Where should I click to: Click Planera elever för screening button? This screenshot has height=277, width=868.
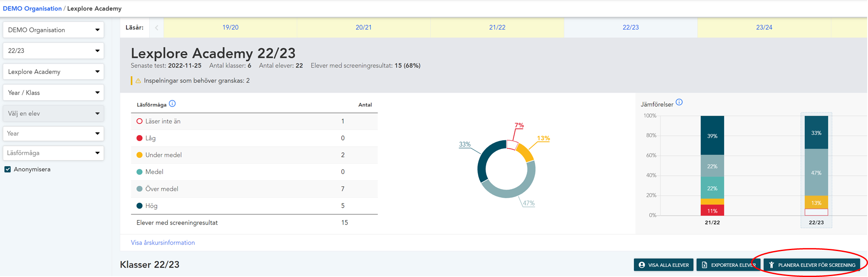812,265
